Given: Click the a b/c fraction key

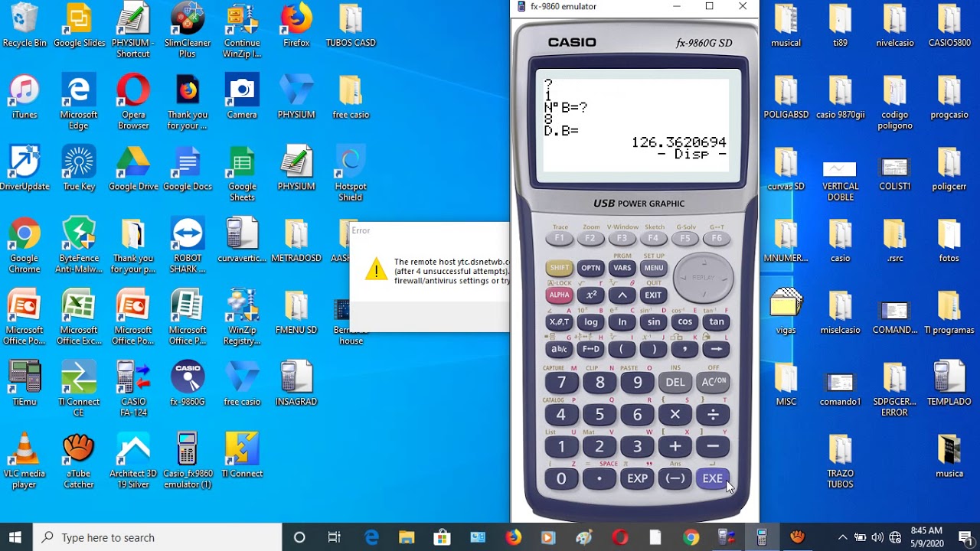Looking at the screenshot, I should 559,349.
